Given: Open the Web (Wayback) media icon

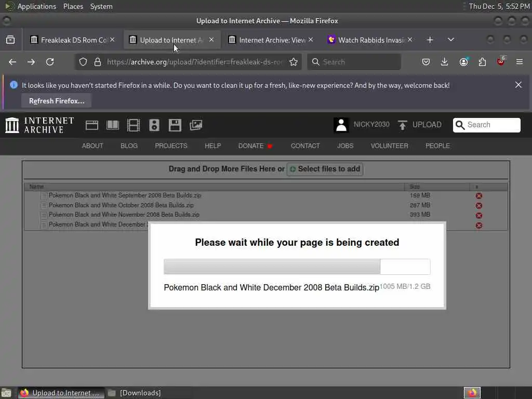Looking at the screenshot, I should coord(91,125).
